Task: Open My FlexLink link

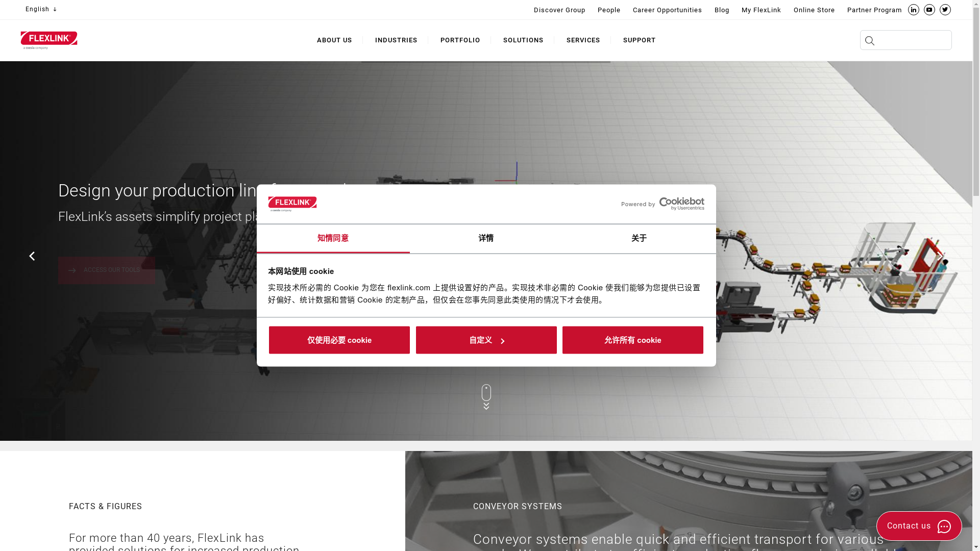Action: 761,10
